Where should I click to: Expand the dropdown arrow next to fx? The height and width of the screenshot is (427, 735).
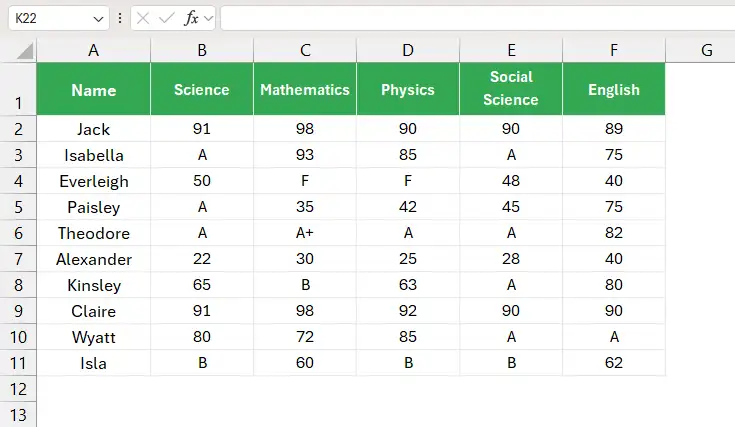[x=209, y=19]
